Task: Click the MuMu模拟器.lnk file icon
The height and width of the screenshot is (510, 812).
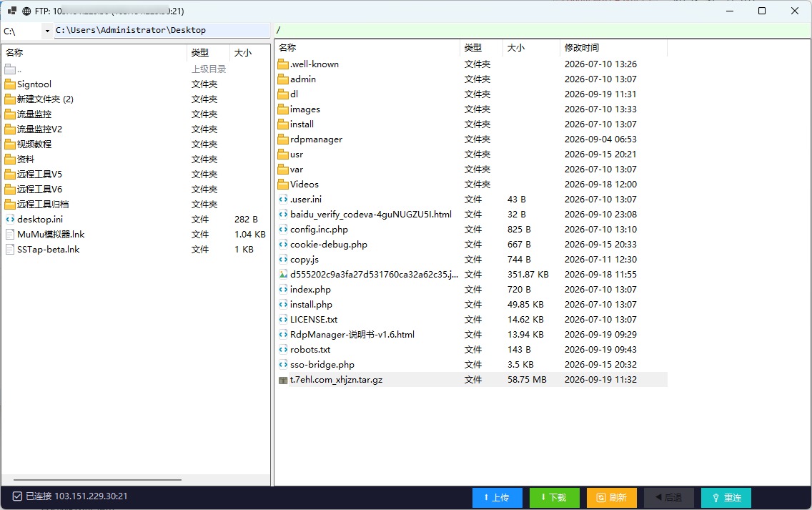Action: tap(10, 235)
